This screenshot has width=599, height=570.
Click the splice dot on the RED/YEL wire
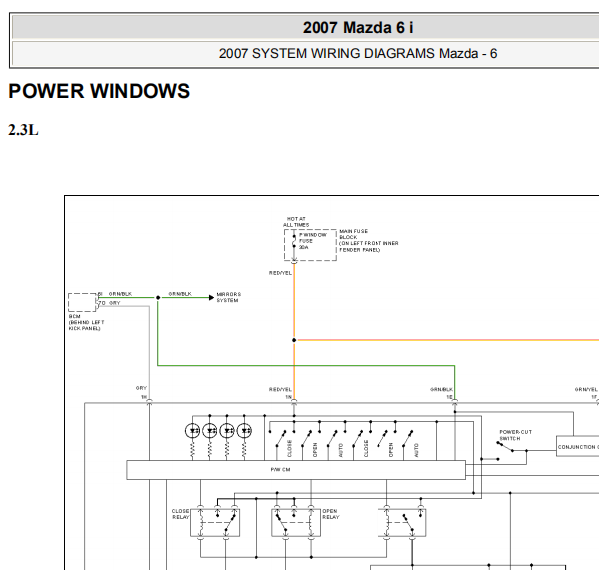pyautogui.click(x=294, y=340)
